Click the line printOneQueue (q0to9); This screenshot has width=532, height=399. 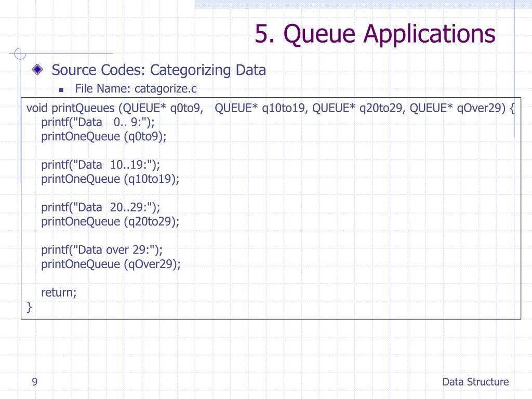pos(104,137)
